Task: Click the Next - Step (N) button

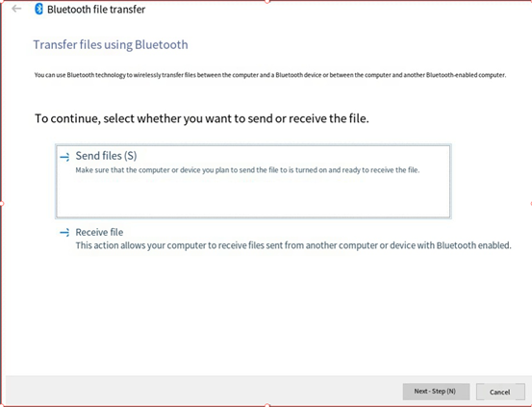Action: pos(436,392)
